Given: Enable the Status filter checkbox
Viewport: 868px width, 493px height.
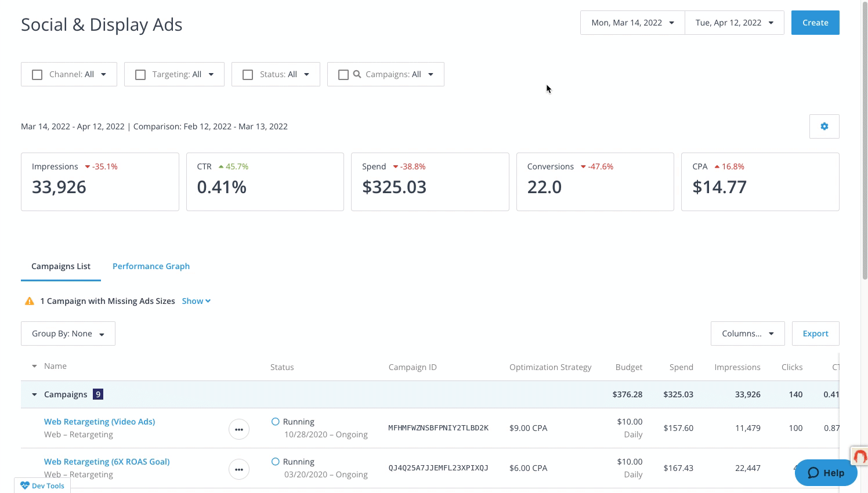Looking at the screenshot, I should pos(248,74).
